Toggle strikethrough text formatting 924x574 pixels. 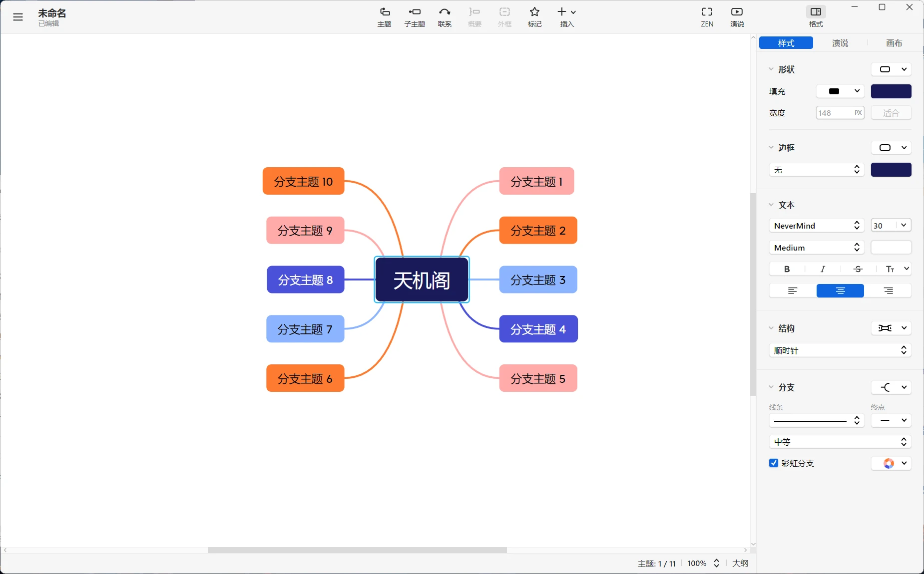click(x=858, y=269)
